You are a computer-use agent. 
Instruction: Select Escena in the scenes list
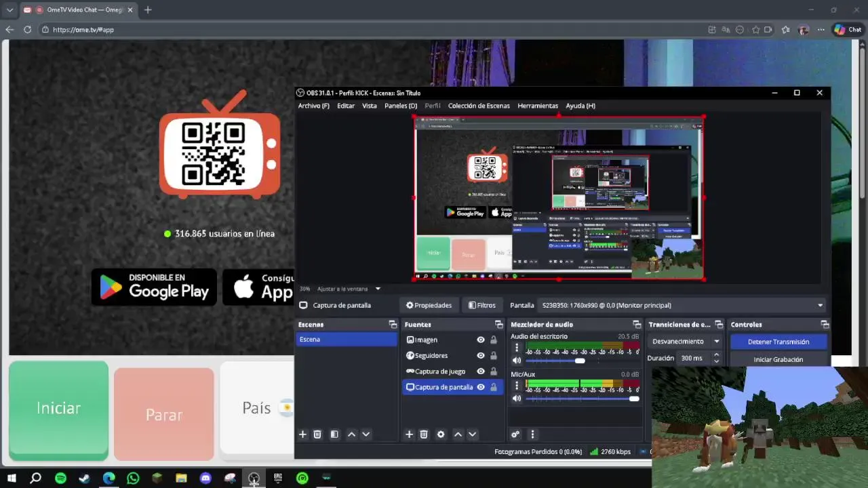[347, 339]
